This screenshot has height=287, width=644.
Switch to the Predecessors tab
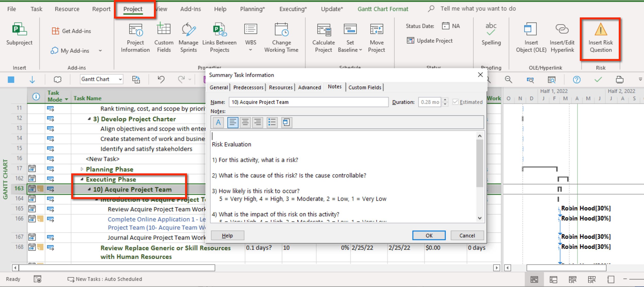(x=248, y=87)
